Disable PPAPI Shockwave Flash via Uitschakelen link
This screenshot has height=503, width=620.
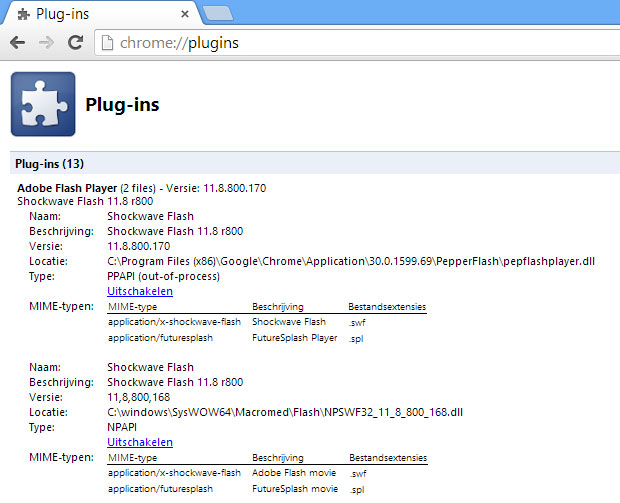(140, 291)
